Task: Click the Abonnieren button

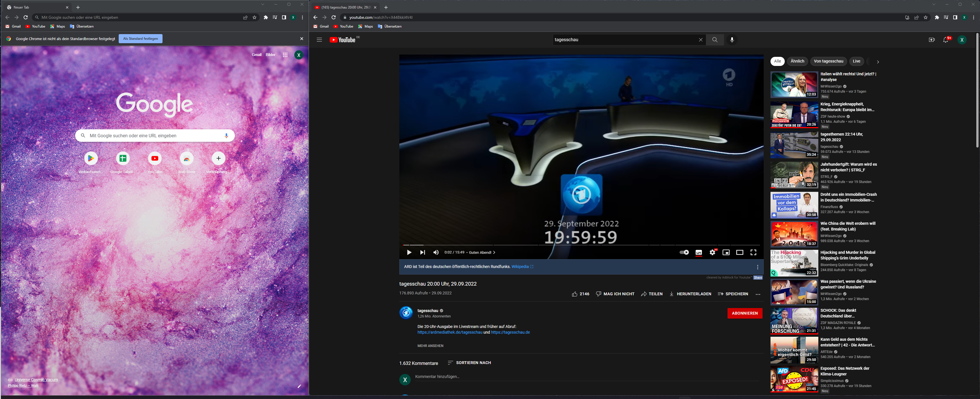Action: coord(745,313)
